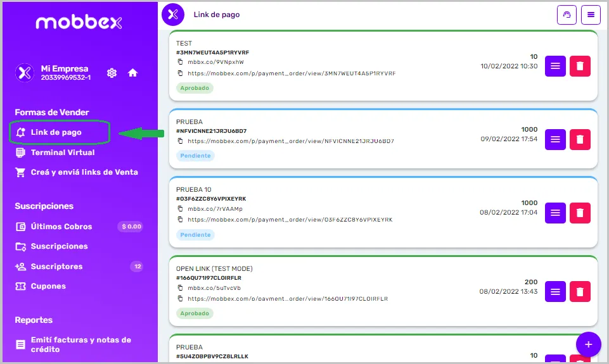609x364 pixels.
Task: Click the Terminal Virtual calculator icon
Action: 20,153
